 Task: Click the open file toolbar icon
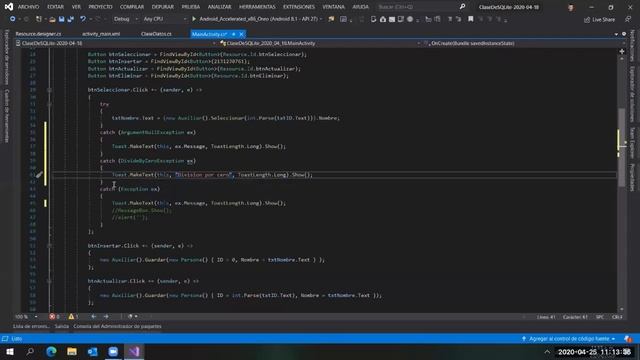52,19
